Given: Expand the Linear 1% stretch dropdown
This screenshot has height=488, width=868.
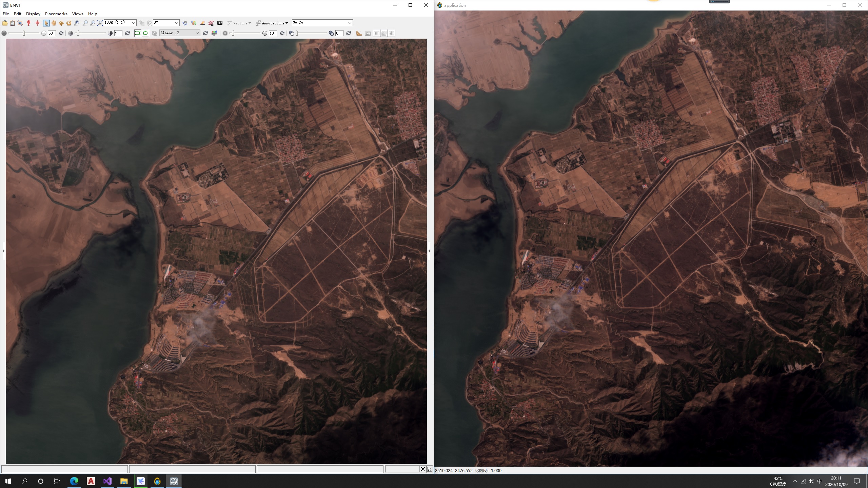Looking at the screenshot, I should (197, 33).
